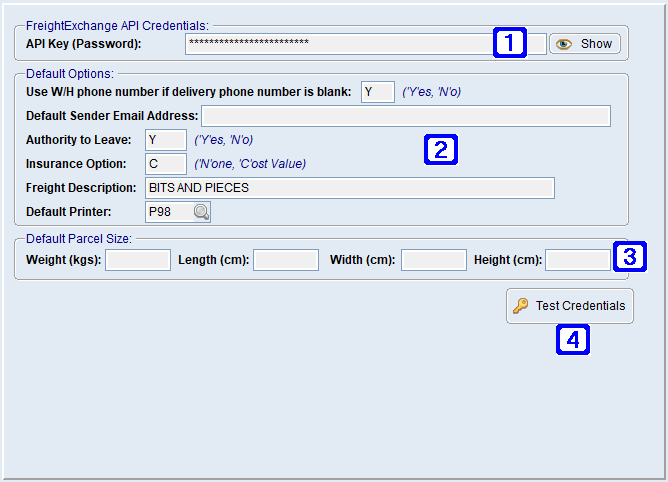Open the Default Printer lookup magnifier
Viewport: 668px width, 482px height.
point(201,212)
